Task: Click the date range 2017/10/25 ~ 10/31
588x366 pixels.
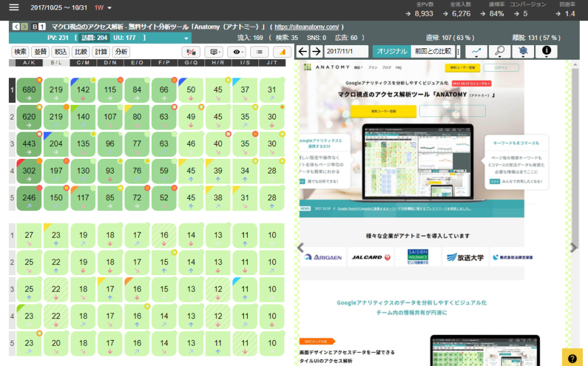Action: click(x=59, y=8)
